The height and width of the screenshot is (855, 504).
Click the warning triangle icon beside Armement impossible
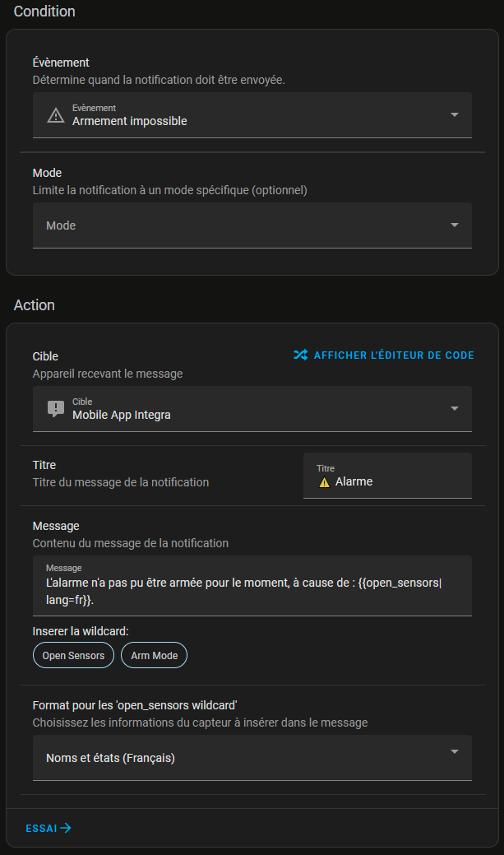(x=55, y=115)
